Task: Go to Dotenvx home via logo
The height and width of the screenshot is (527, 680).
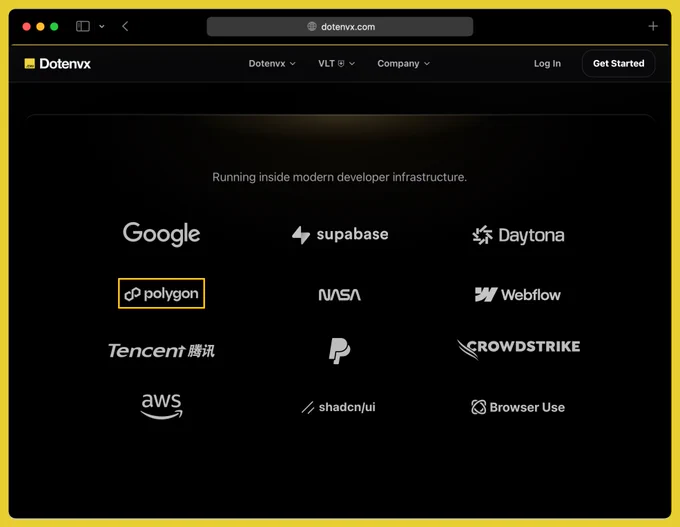Action: [x=58, y=64]
